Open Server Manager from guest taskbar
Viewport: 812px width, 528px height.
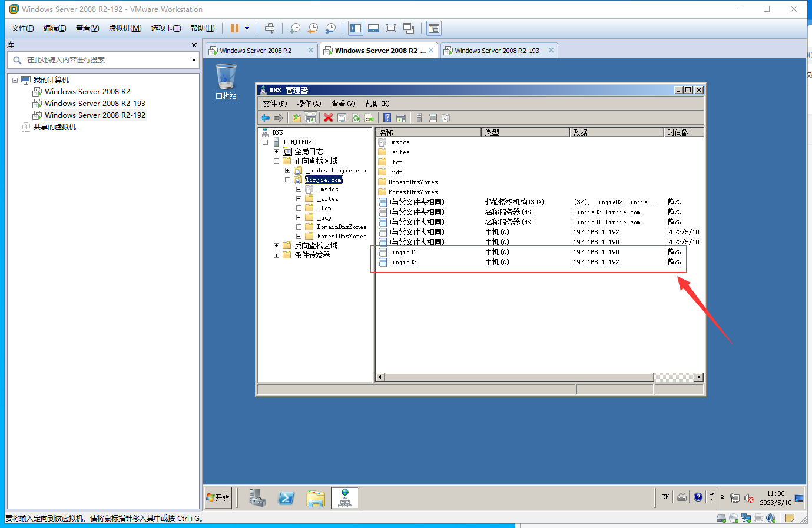[x=257, y=498]
